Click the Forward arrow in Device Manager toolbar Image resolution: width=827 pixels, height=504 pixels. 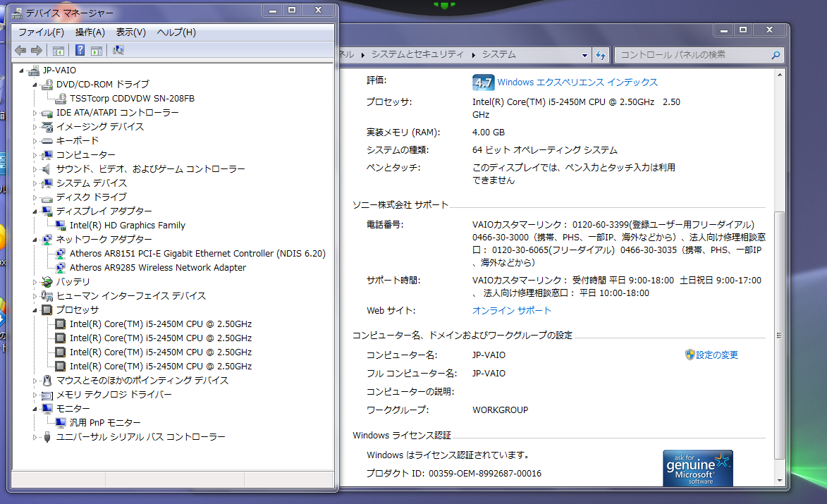click(x=37, y=51)
